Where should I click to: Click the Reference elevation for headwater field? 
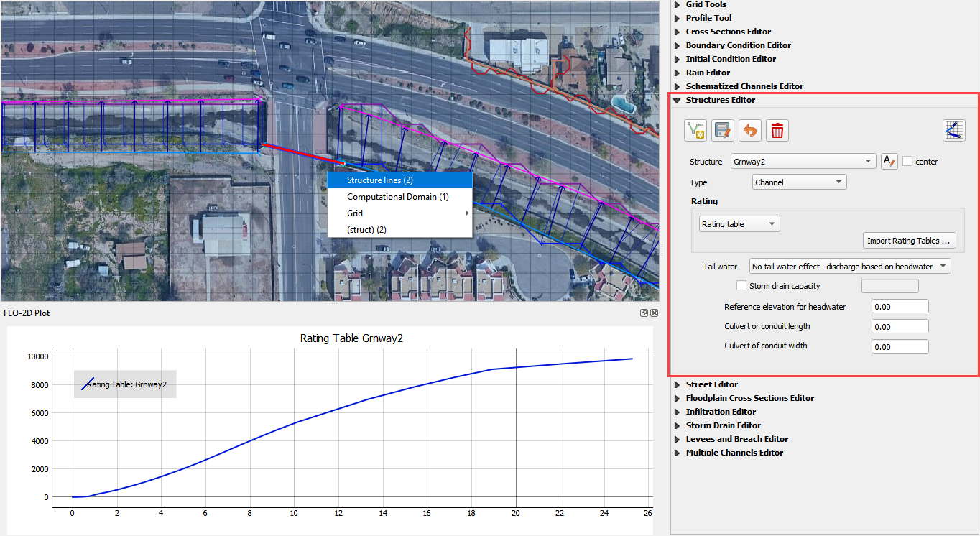pyautogui.click(x=900, y=307)
